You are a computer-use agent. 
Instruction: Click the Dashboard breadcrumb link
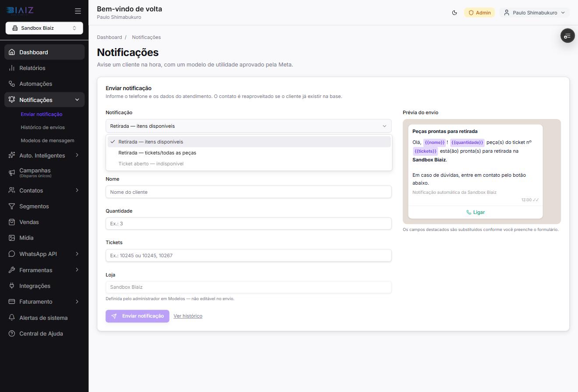[109, 37]
